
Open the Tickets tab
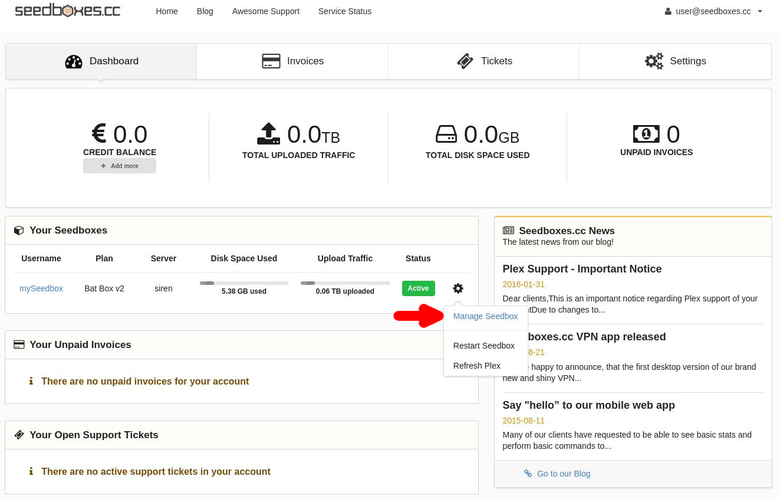click(484, 61)
